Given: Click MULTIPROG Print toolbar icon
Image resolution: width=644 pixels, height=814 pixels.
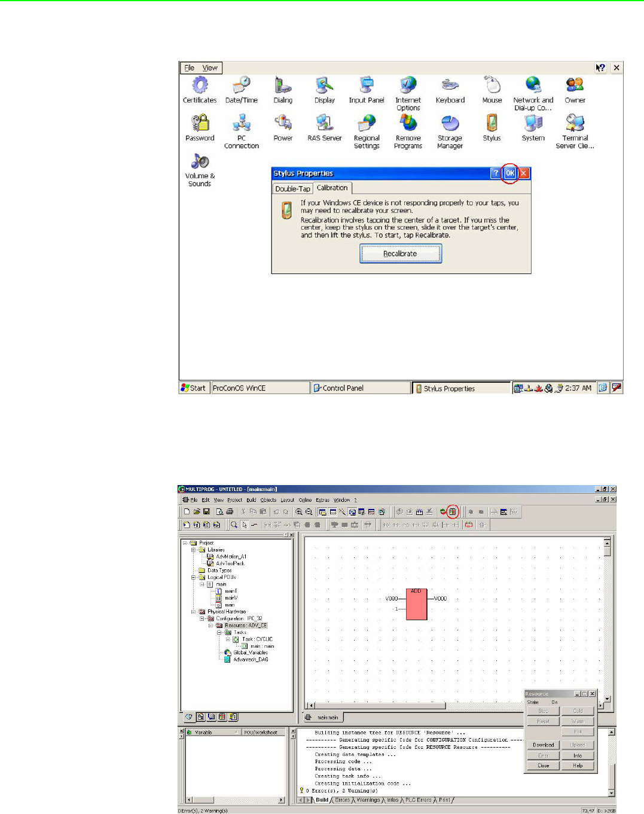Looking at the screenshot, I should click(230, 512).
